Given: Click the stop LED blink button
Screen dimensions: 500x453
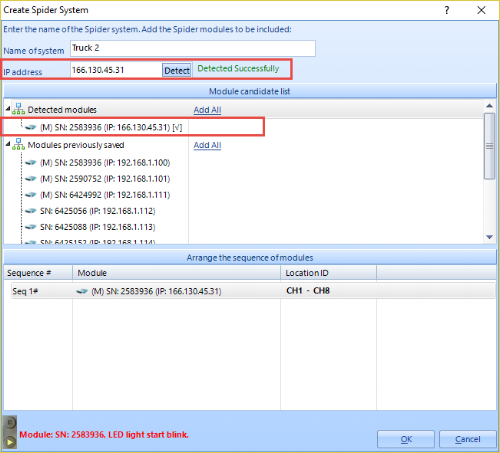Looking at the screenshot, I should [10, 423].
